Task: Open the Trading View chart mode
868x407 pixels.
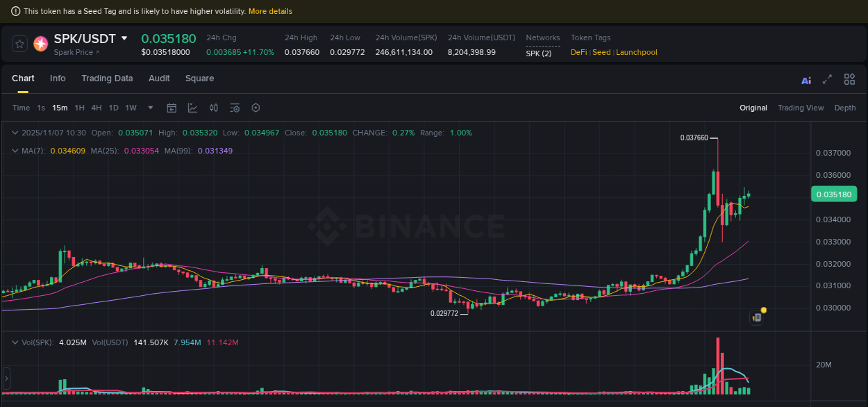Action: click(801, 108)
